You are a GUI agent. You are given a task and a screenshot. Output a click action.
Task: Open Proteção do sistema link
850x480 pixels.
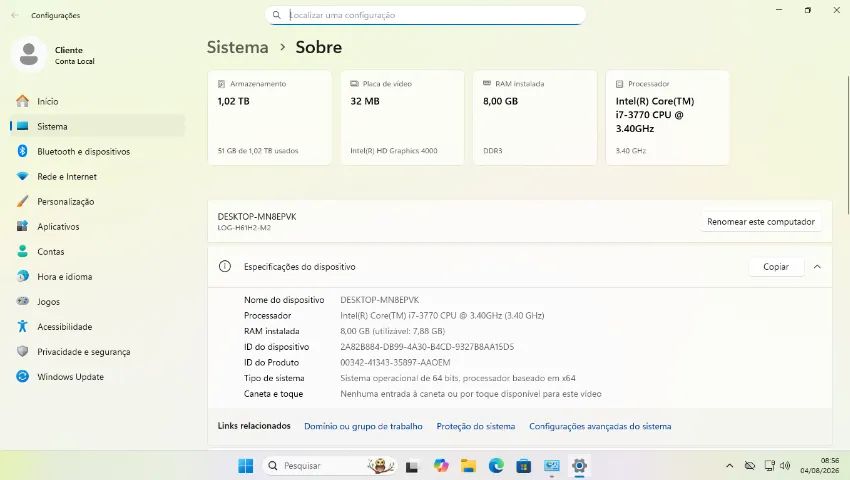pyautogui.click(x=476, y=426)
